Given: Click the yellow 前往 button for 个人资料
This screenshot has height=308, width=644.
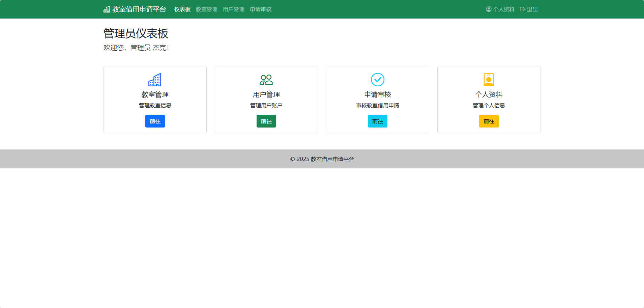Looking at the screenshot, I should click(x=489, y=121).
